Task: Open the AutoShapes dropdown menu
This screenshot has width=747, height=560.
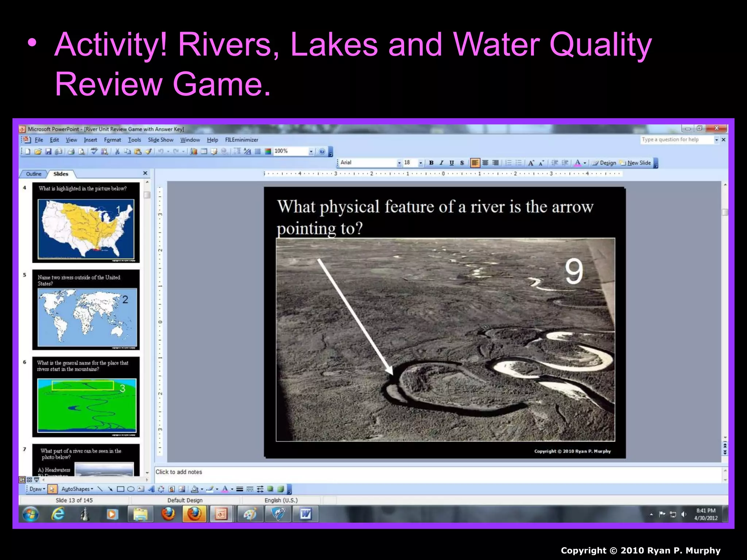Action: 77,489
